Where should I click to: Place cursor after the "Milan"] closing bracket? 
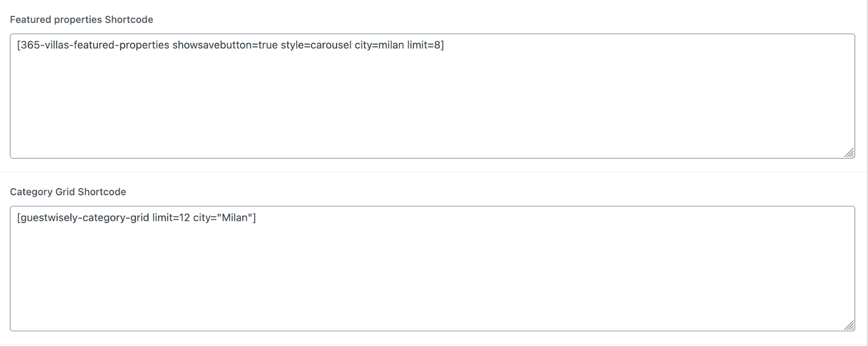(x=256, y=217)
